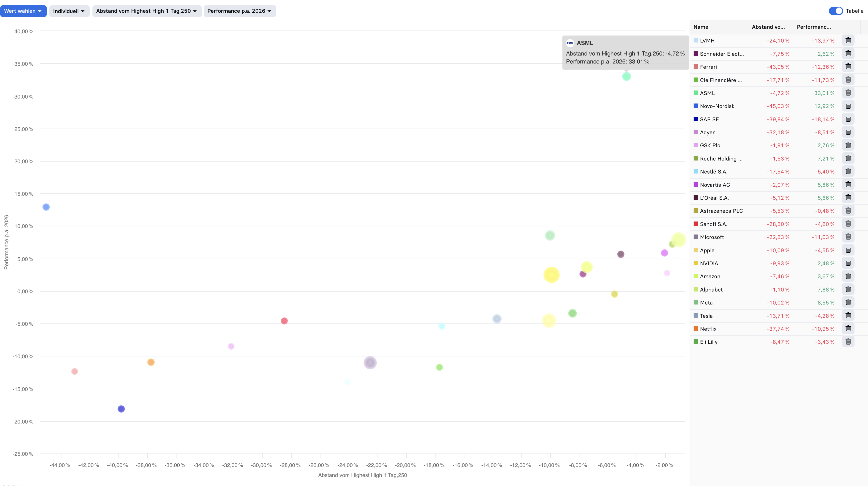Delete the LVMH row with trash icon
This screenshot has width=868, height=486.
(x=848, y=40)
